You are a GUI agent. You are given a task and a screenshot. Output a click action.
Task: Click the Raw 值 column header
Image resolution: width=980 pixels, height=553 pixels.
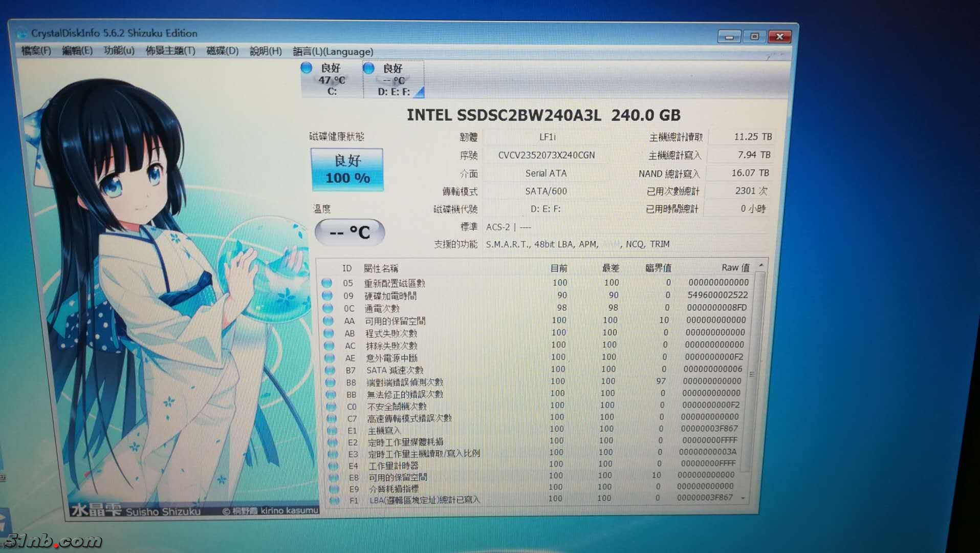coord(735,267)
